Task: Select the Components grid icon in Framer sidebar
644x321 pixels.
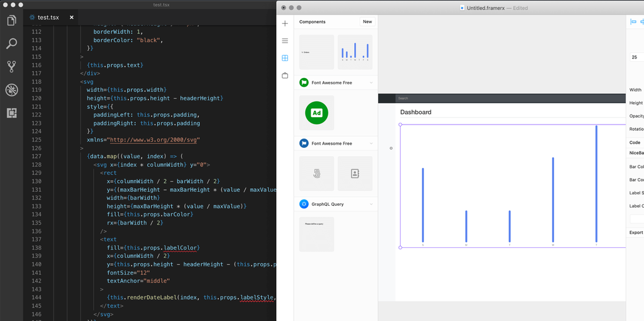Action: [285, 58]
